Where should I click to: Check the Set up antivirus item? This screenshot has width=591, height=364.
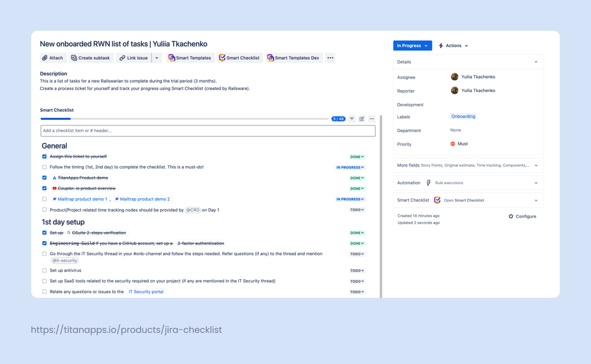tap(44, 270)
